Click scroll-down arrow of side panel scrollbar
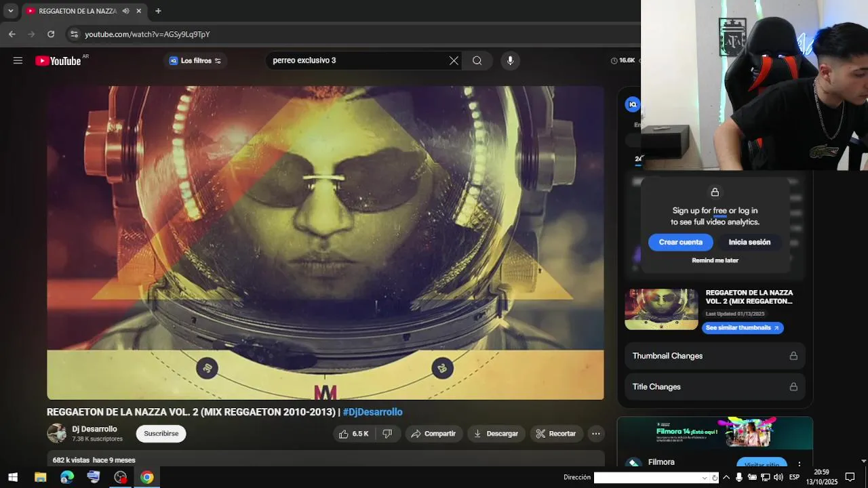The width and height of the screenshot is (868, 488). pyautogui.click(x=863, y=462)
